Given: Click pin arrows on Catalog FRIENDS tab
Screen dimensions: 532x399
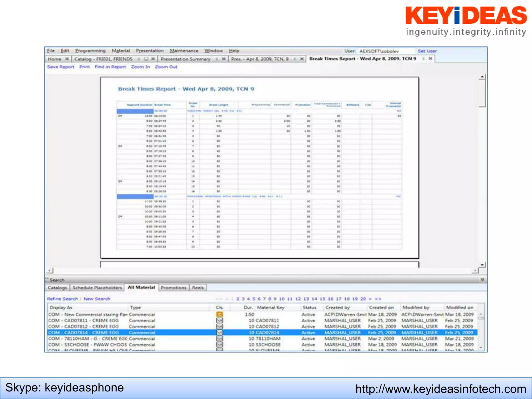Looking at the screenshot, I should 139,59.
